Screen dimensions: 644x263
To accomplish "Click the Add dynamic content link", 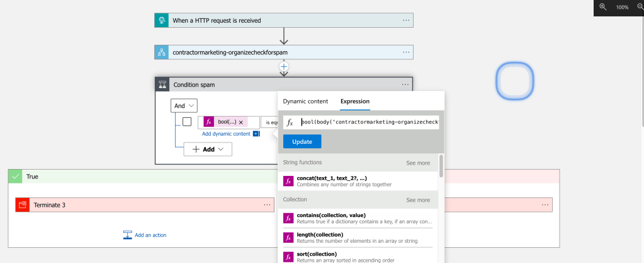I will coord(226,134).
